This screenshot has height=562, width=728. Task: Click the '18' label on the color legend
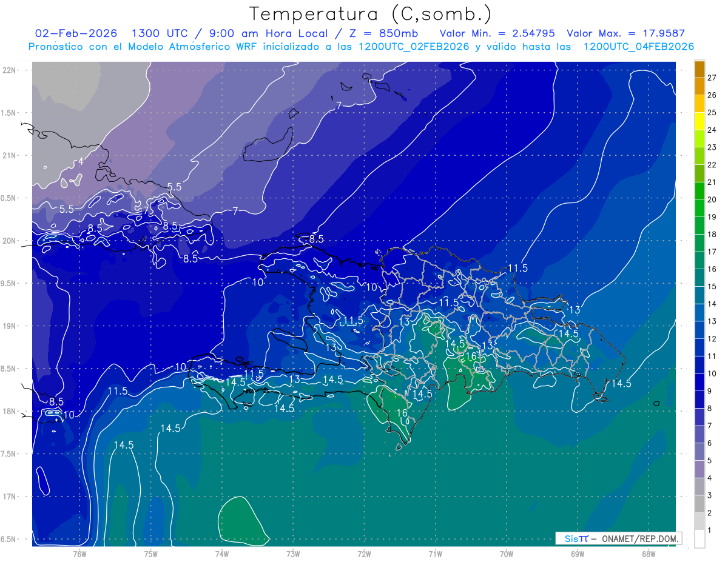712,235
